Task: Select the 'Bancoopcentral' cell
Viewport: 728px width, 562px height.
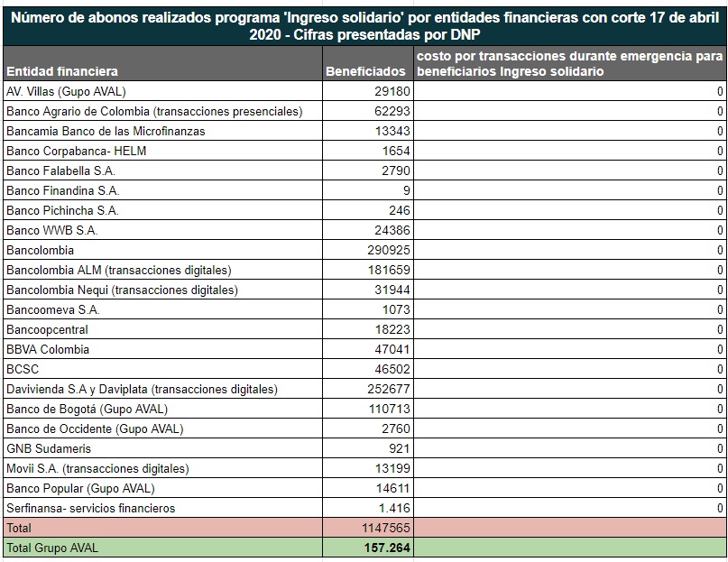Action: 162,330
